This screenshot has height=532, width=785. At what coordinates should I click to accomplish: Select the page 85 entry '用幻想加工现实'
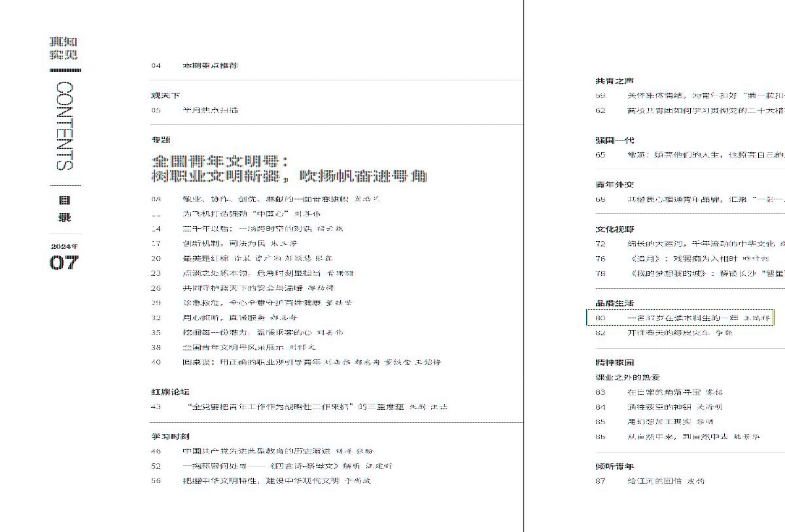click(655, 422)
